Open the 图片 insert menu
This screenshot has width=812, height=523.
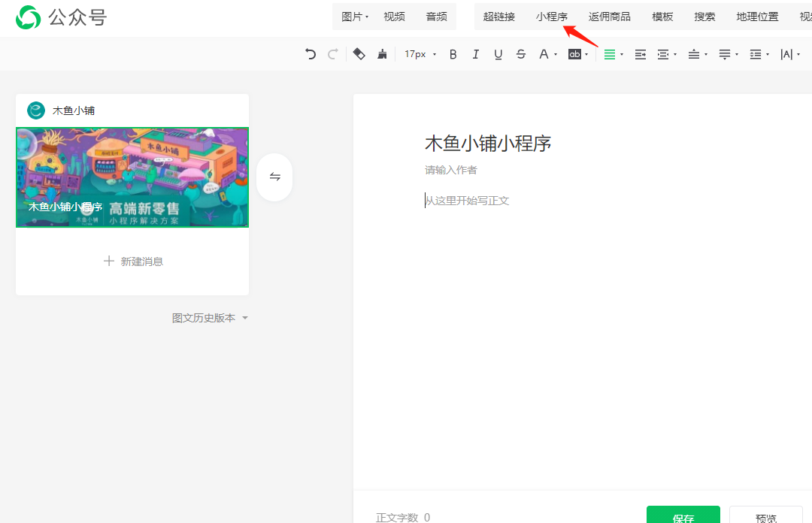355,17
